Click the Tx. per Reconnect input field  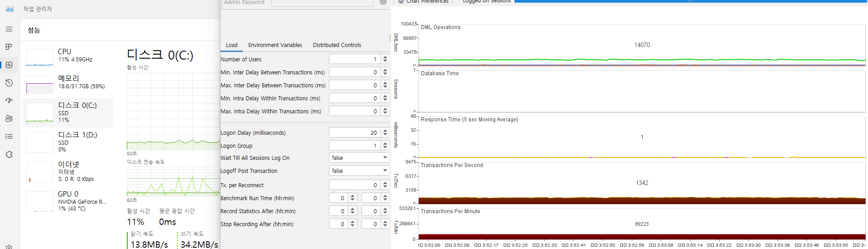tap(354, 185)
